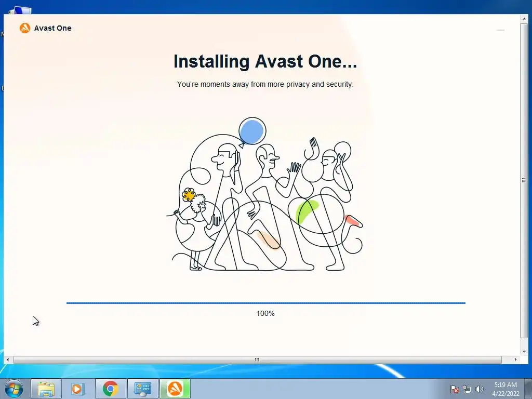Viewport: 532px width, 399px height.
Task: Click the Show desktop button
Action: (x=528, y=389)
